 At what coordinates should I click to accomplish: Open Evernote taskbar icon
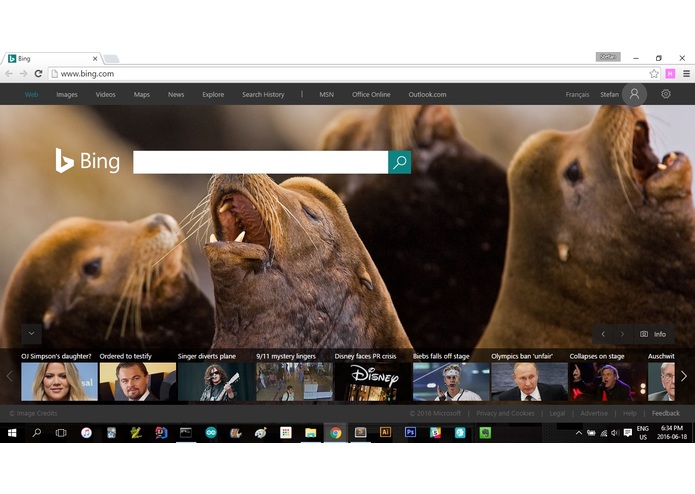485,433
